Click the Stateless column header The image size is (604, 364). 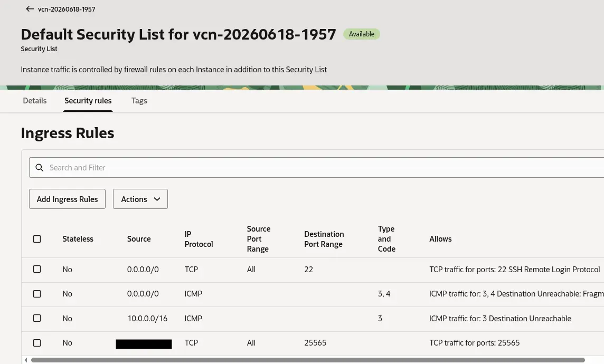(x=78, y=238)
